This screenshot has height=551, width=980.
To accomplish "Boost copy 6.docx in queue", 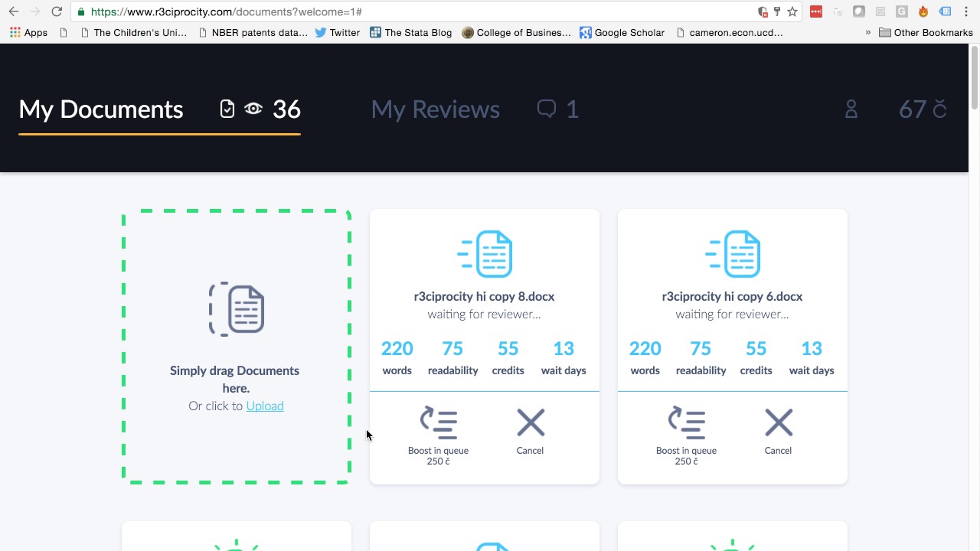I will click(686, 436).
